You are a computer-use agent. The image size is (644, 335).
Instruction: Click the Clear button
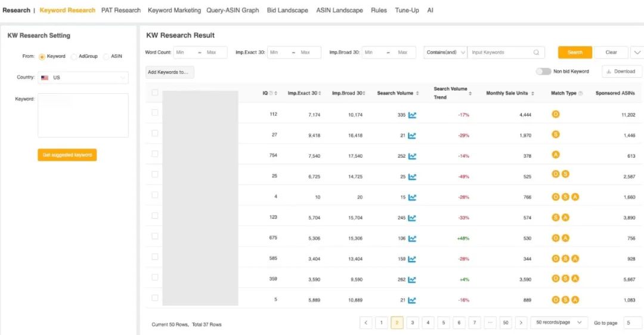611,53
